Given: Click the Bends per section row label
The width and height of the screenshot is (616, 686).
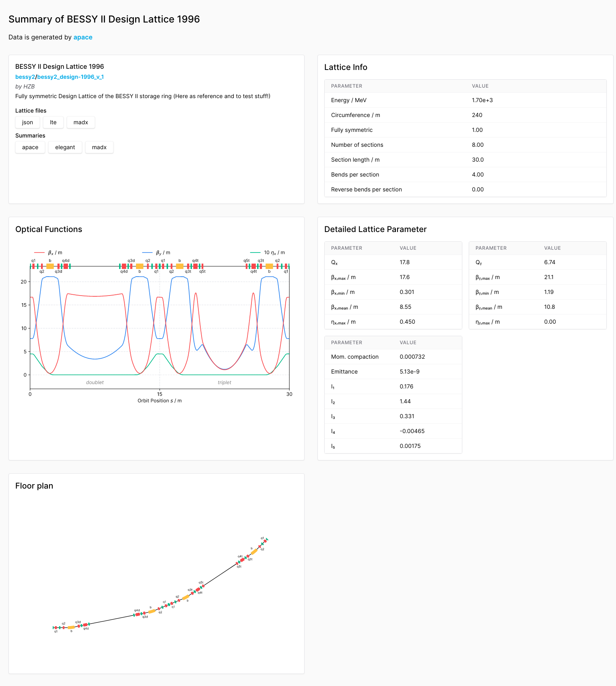Looking at the screenshot, I should click(x=355, y=175).
